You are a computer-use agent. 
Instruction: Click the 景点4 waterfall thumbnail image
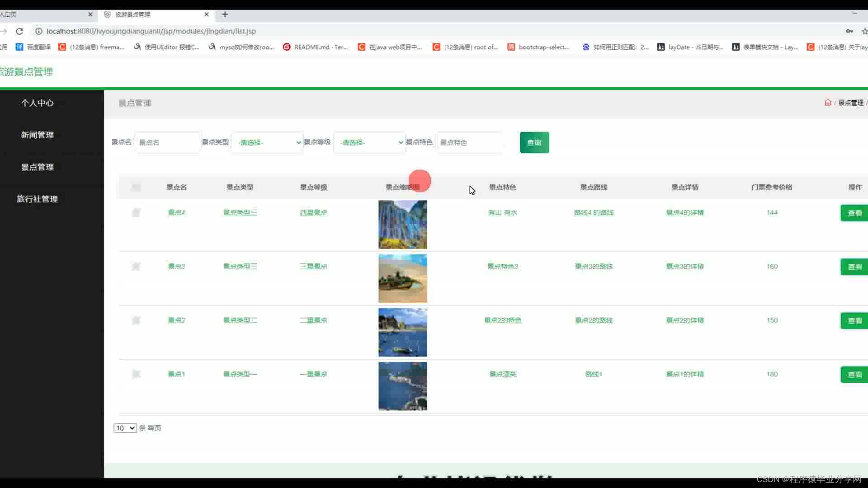pyautogui.click(x=402, y=225)
